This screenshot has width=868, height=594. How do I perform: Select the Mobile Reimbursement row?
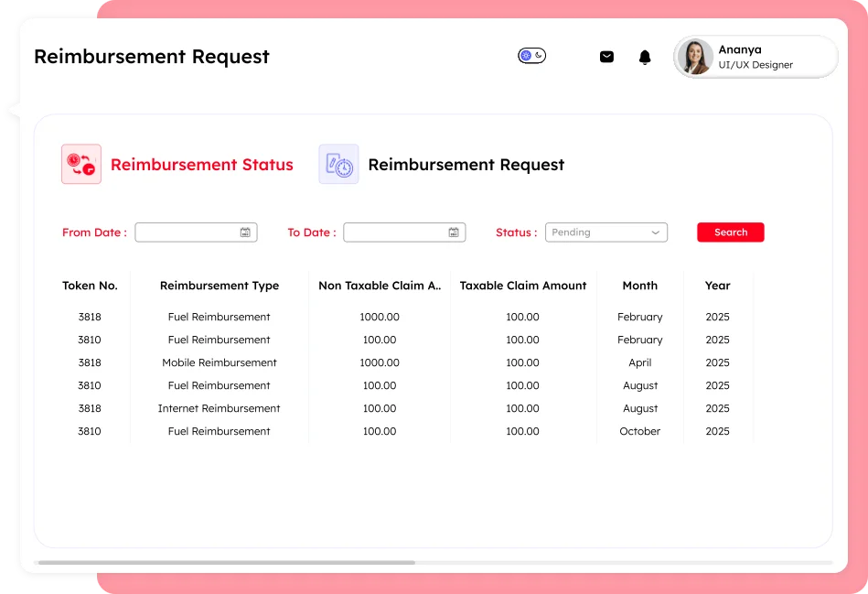(220, 362)
